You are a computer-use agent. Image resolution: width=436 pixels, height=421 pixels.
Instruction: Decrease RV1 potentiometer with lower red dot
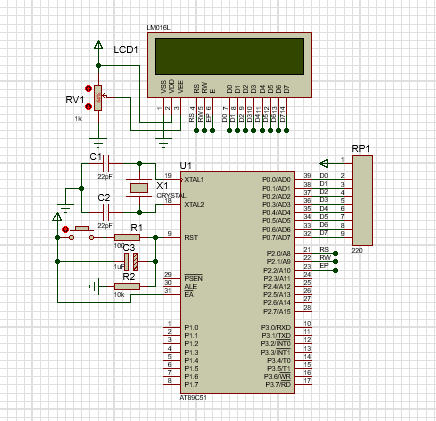click(x=88, y=106)
